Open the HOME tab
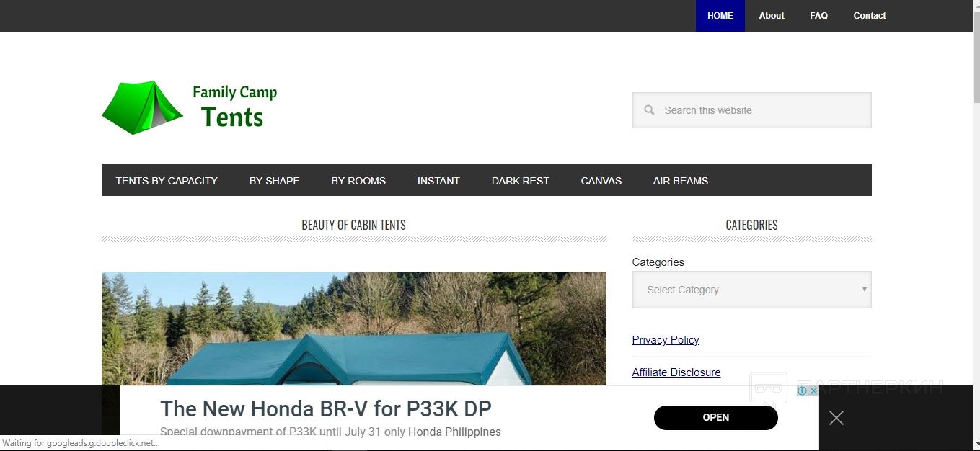 [720, 16]
